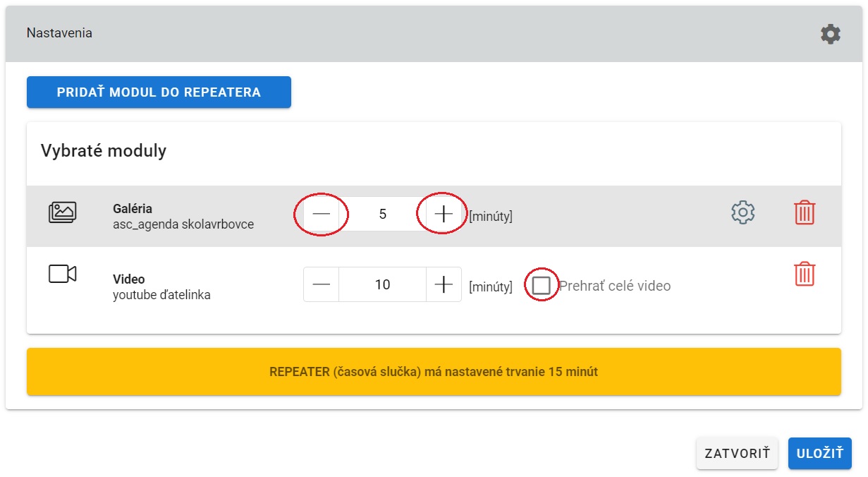Click the Vybraté moduly heading
Viewport: 868px width, 477px height.
click(x=104, y=150)
